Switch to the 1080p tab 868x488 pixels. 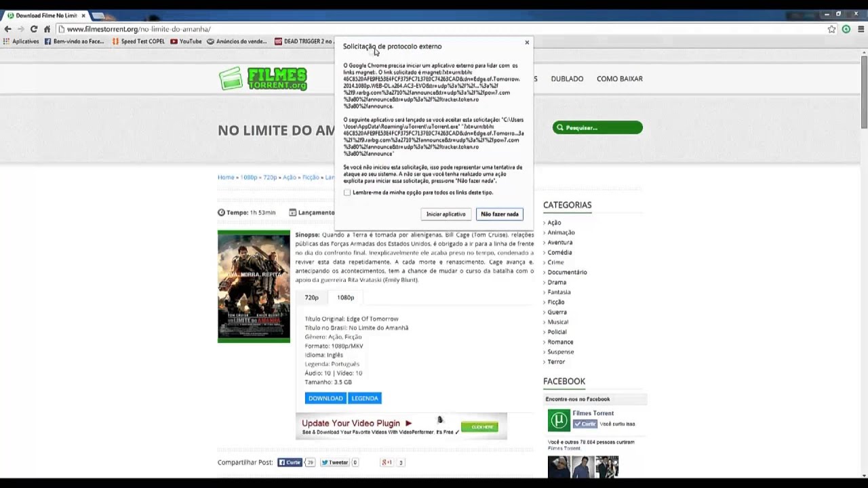point(346,298)
